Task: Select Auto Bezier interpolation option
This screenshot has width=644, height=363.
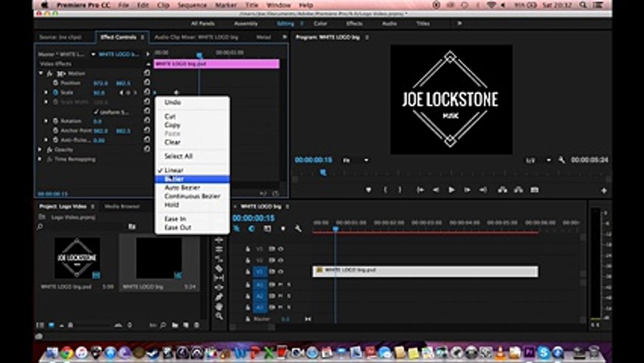Action: [192, 188]
